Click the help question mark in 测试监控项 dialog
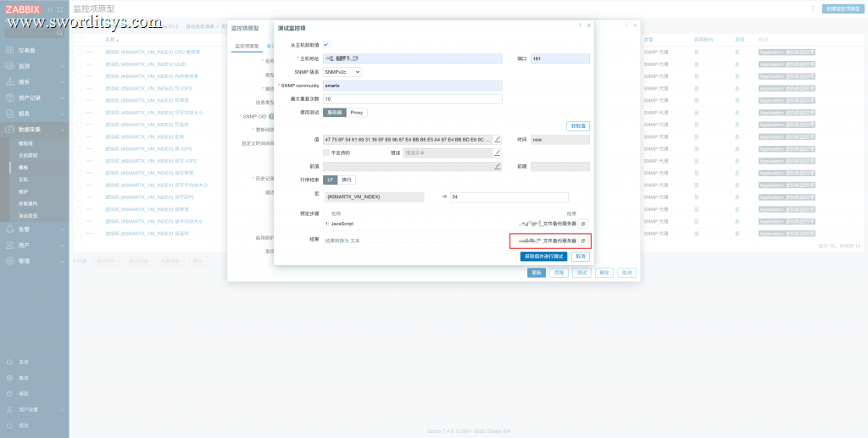Viewport: 868px width, 438px height. tap(580, 25)
